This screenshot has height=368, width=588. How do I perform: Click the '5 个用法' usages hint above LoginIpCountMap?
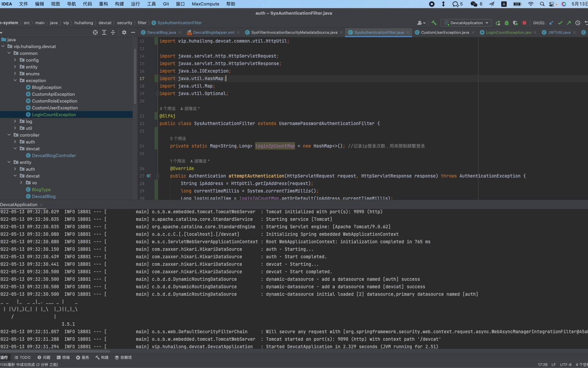click(178, 139)
